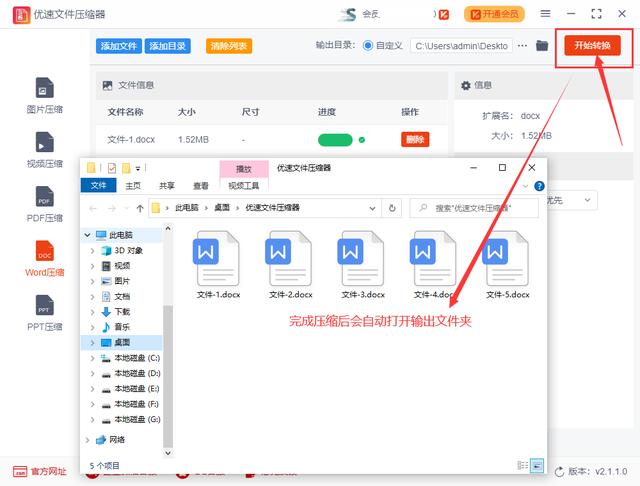Open the 图片压缩 image compression tool

pos(44,88)
